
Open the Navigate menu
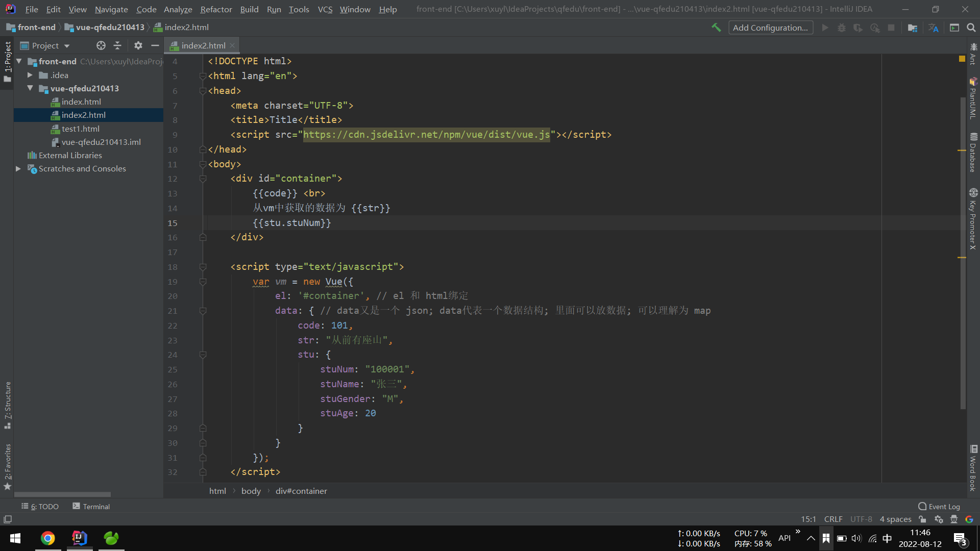tap(111, 9)
